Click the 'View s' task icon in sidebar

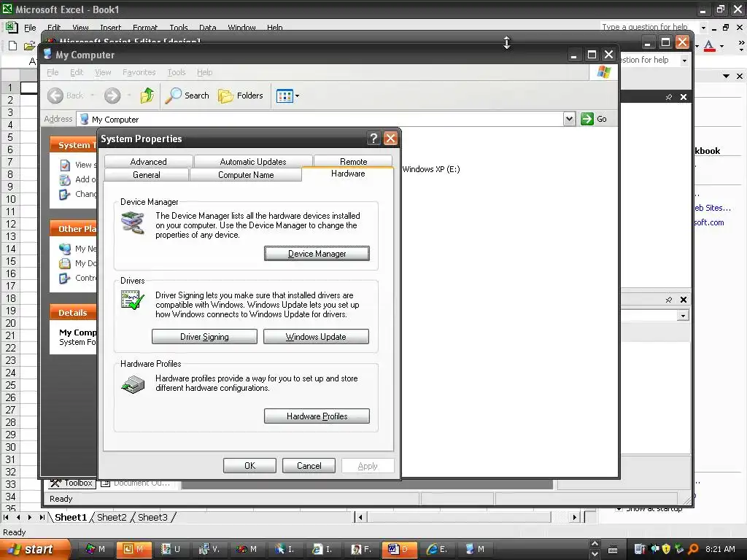coord(65,166)
